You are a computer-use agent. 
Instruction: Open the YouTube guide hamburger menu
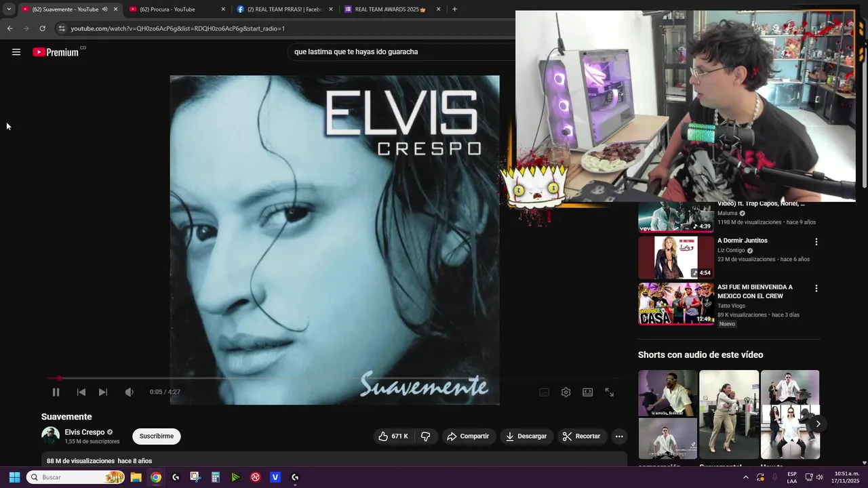point(16,52)
